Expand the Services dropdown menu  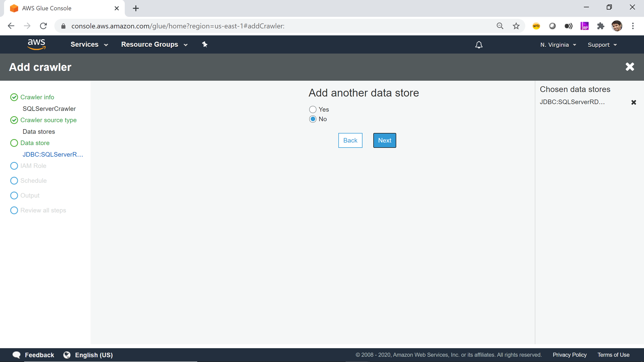pos(89,44)
